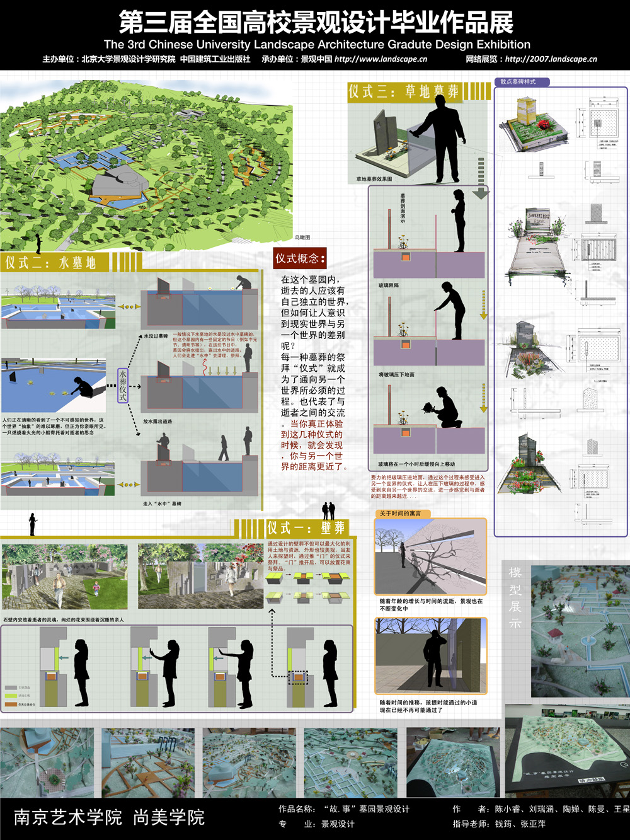Click the 走入"水中"墓碑 label
The image size is (630, 840).
(162, 504)
